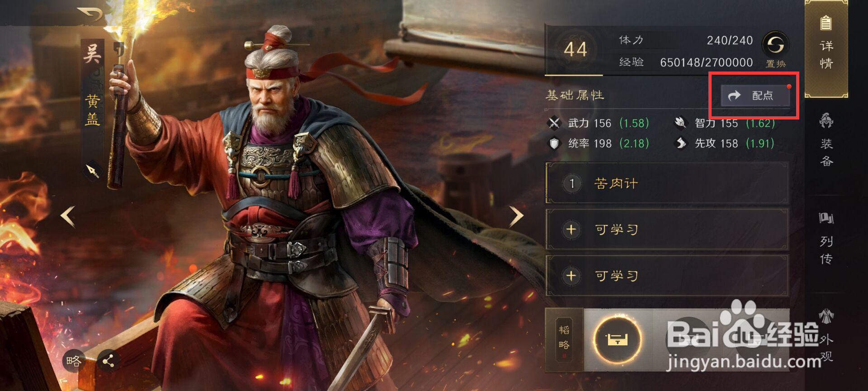Viewport: 868px width, 391px height.
Task: Add a skill in first 可学习 slot
Action: pyautogui.click(x=667, y=229)
